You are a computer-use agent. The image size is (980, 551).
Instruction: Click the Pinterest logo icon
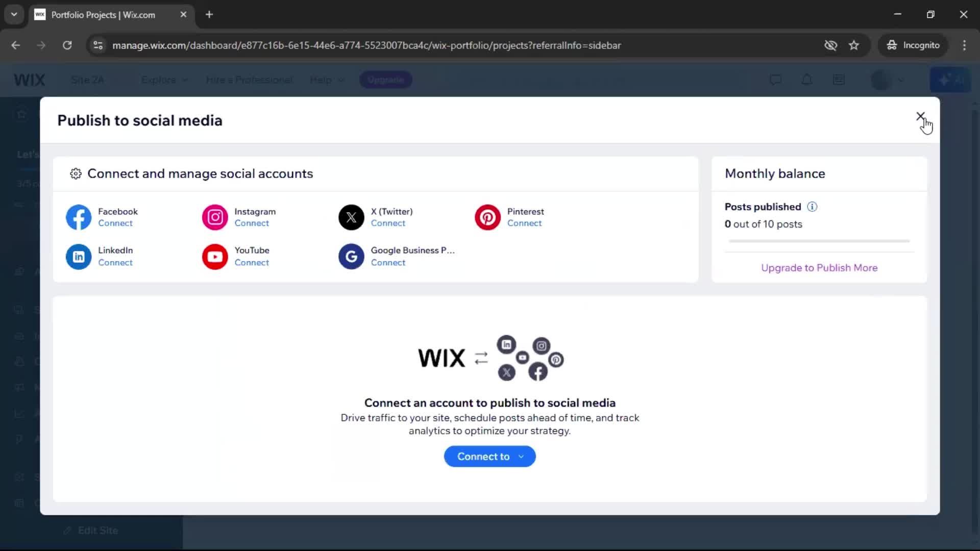[x=487, y=217]
